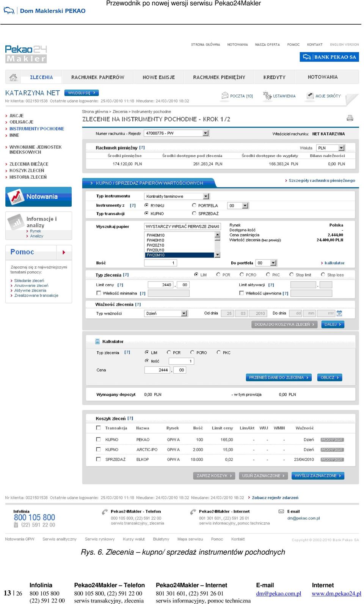The width and height of the screenshot is (364, 604).
Task: Select FW40H10 in the paper list
Action: point(179,240)
